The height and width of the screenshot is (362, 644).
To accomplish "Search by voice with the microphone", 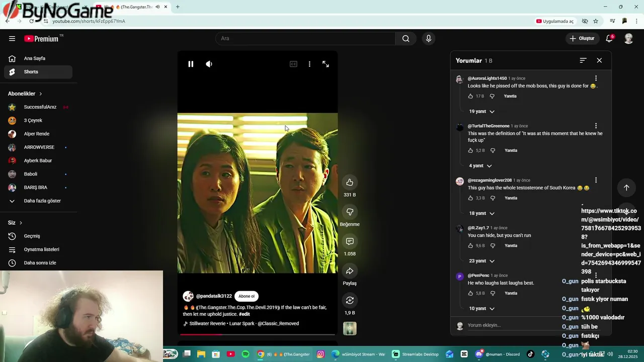I will tap(429, 39).
